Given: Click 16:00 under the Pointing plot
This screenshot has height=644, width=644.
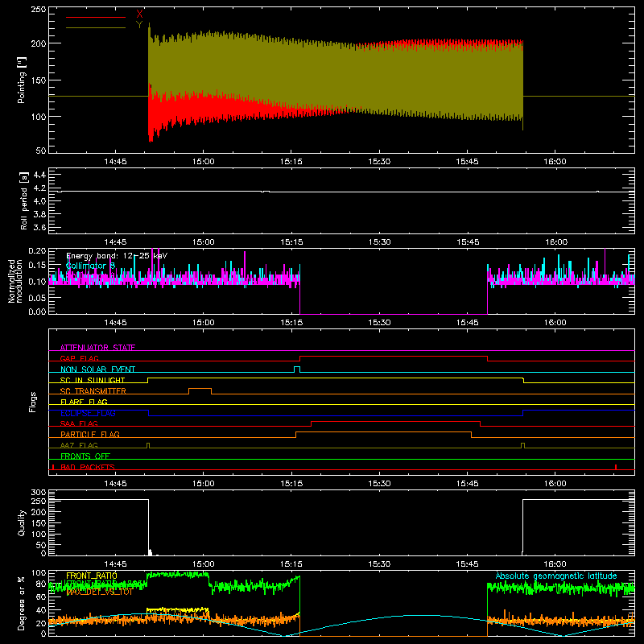Looking at the screenshot, I should [x=555, y=162].
